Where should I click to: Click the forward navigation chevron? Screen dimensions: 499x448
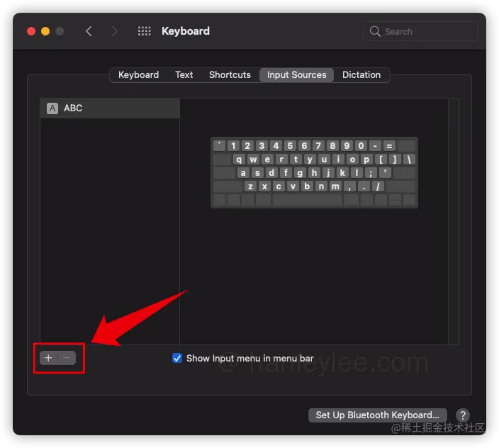click(x=115, y=31)
